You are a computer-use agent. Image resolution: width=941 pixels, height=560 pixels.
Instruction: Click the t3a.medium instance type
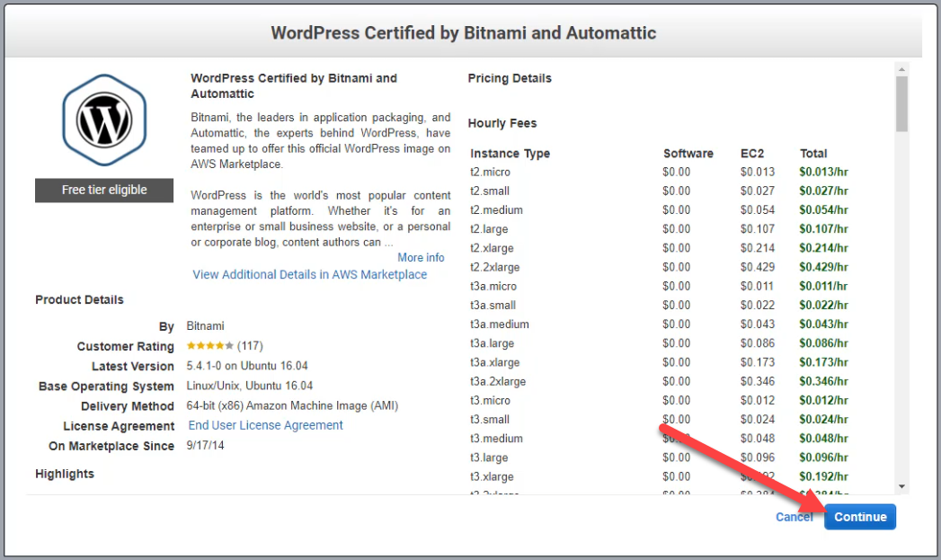click(500, 324)
